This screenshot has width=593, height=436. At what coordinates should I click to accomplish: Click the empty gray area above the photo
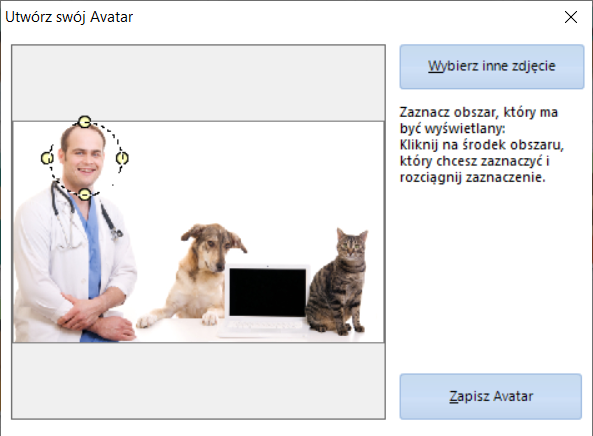tap(199, 83)
